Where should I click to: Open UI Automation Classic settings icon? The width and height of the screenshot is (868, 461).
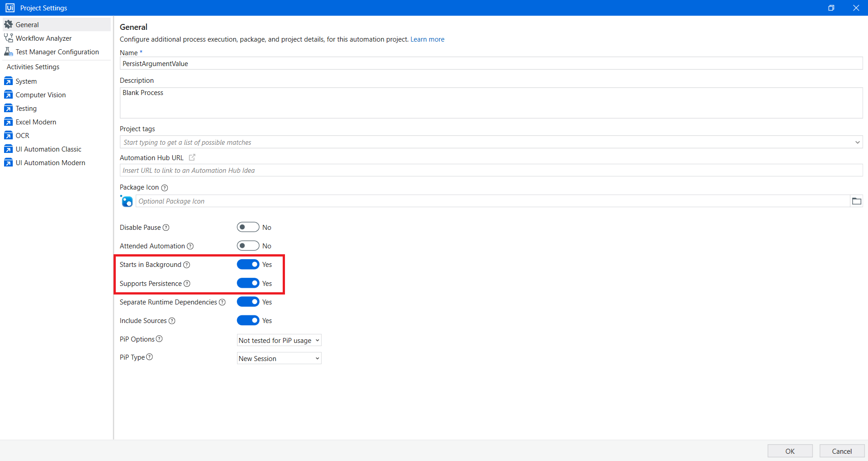click(x=8, y=149)
